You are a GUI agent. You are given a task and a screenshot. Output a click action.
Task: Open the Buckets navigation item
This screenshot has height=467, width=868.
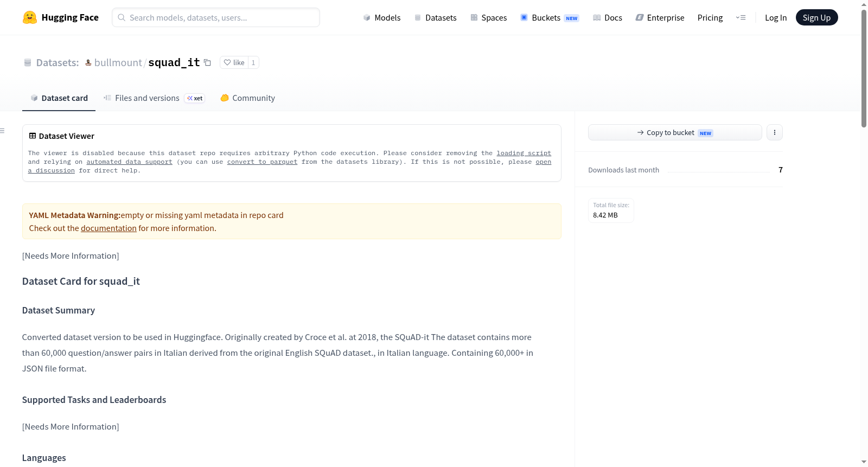tap(550, 17)
